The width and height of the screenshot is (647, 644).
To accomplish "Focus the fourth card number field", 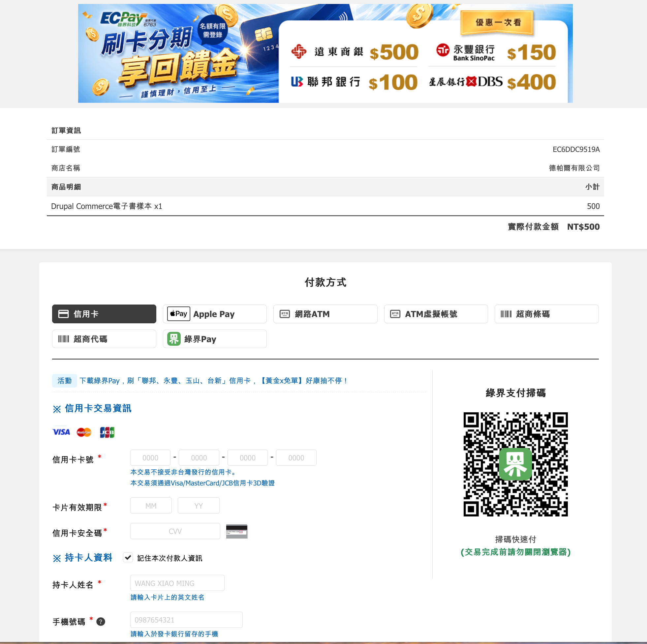I will click(296, 457).
